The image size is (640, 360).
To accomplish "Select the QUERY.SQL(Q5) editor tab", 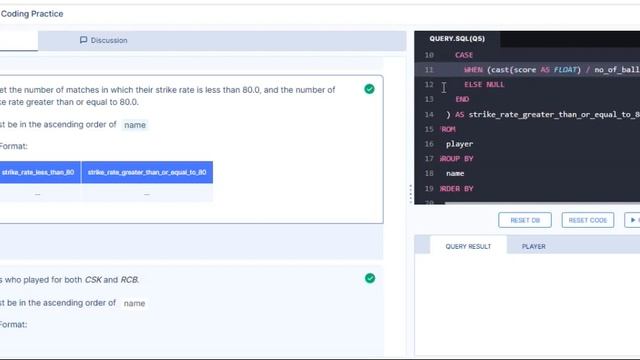I will (457, 39).
